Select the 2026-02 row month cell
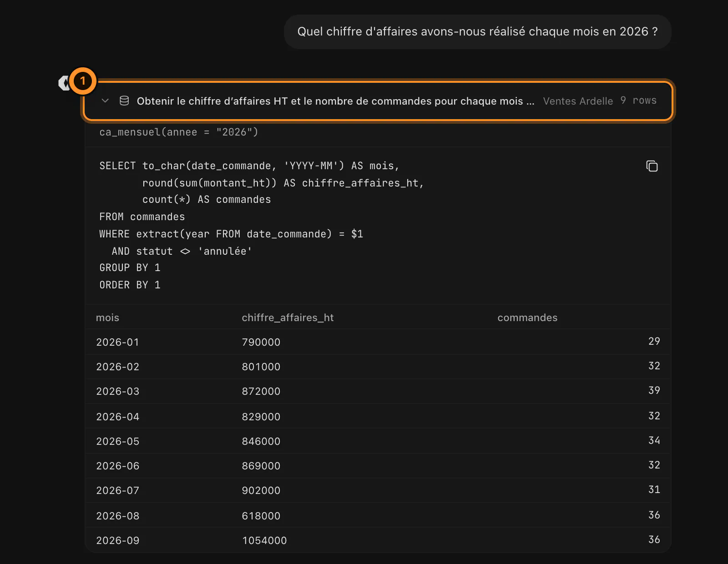 pyautogui.click(x=117, y=367)
